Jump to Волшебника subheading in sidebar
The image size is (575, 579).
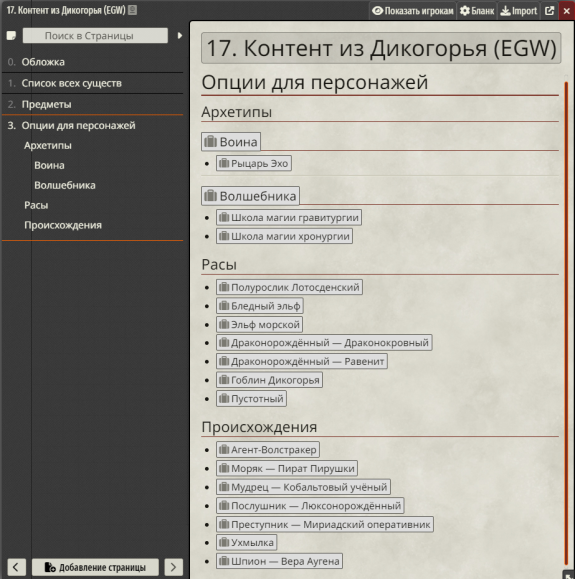click(x=65, y=185)
